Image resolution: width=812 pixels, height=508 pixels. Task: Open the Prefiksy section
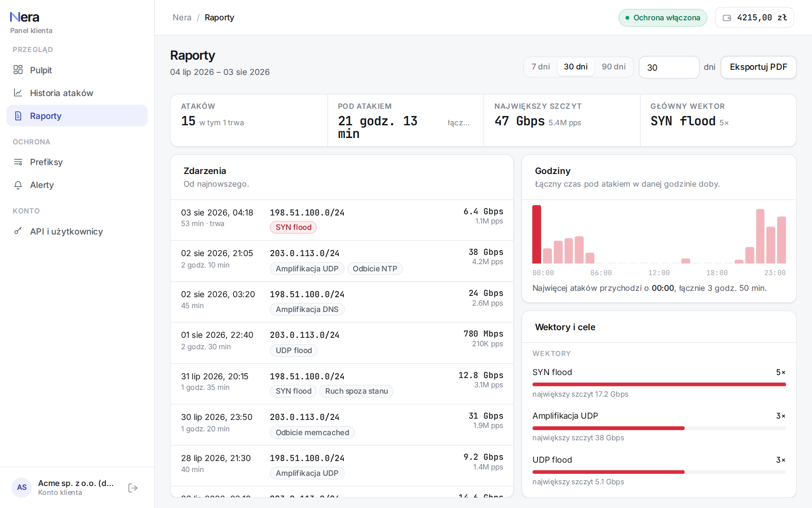click(77, 162)
